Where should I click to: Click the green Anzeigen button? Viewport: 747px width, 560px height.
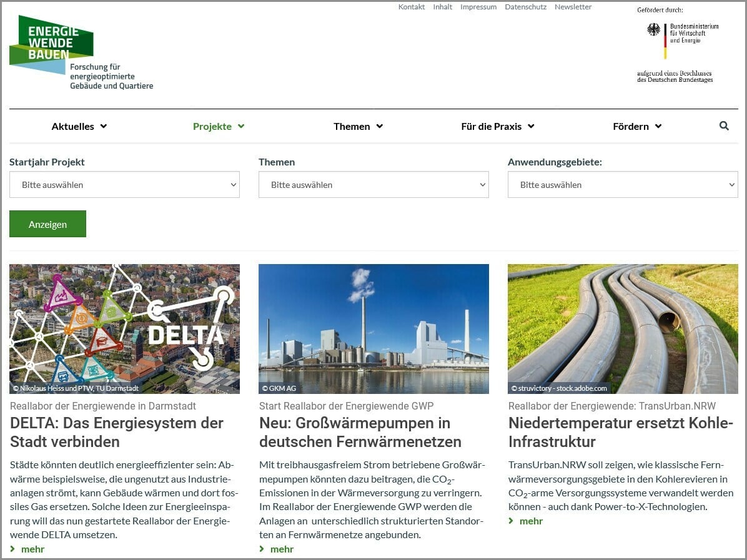(x=47, y=224)
